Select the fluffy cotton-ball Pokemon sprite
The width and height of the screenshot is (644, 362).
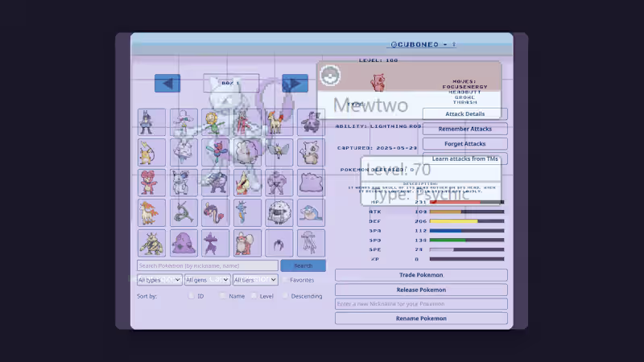click(x=247, y=152)
